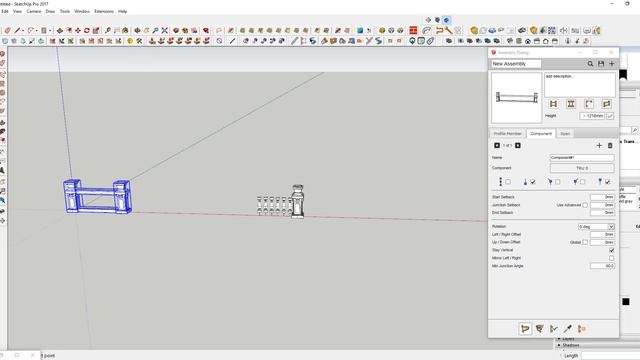Activate the Zoom Extents tool
Viewport: 640px width, 360px height.
[164, 30]
